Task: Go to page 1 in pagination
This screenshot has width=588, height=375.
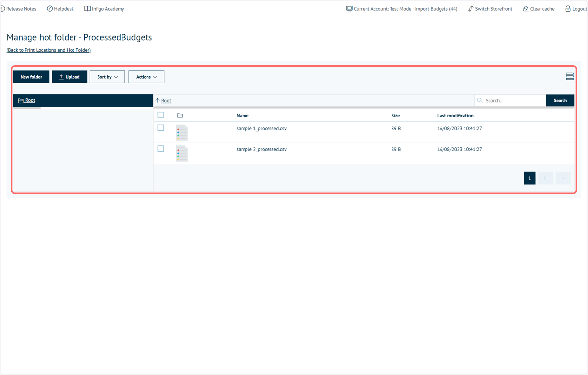Action: coord(529,178)
